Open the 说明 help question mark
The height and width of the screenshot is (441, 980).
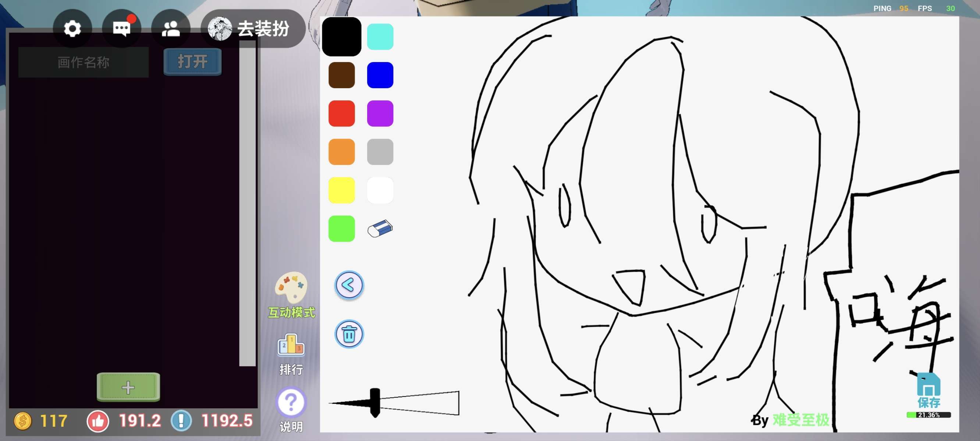click(291, 402)
